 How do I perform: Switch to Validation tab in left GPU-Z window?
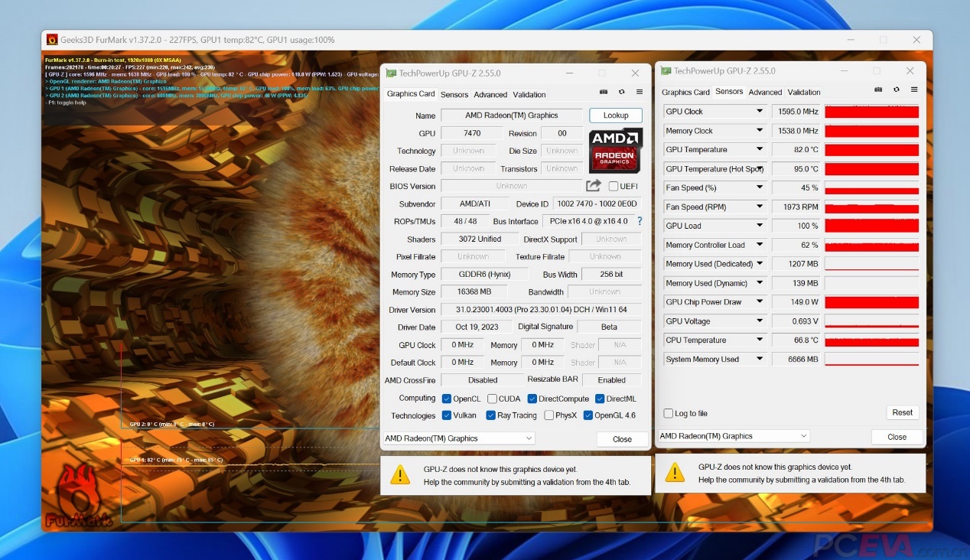529,95
